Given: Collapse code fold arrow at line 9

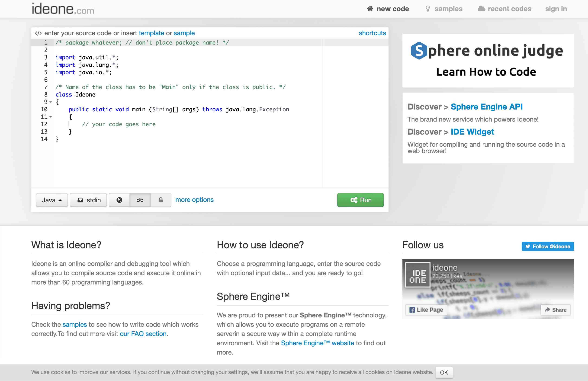Looking at the screenshot, I should tap(51, 102).
